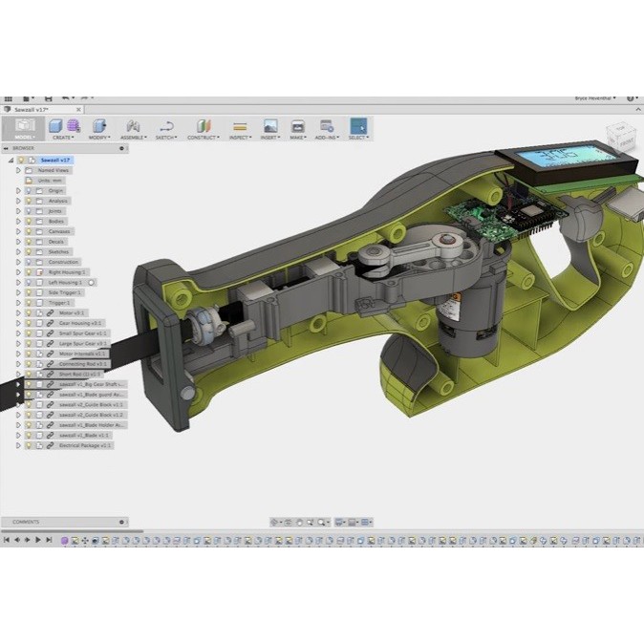644x644 pixels.
Task: Click the ViewCube in the corner
Action: point(620,138)
